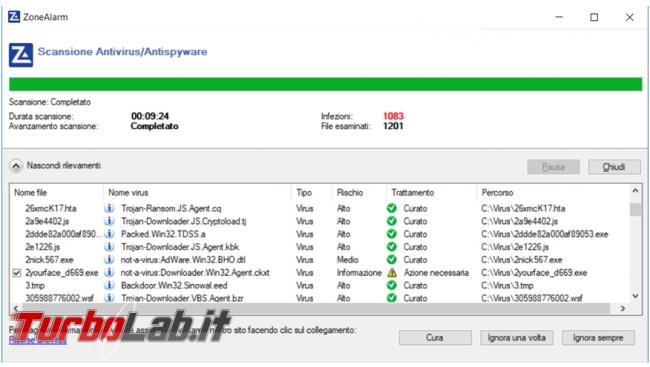Select file name 3.tmp
The image size is (650, 367).
[x=35, y=285]
